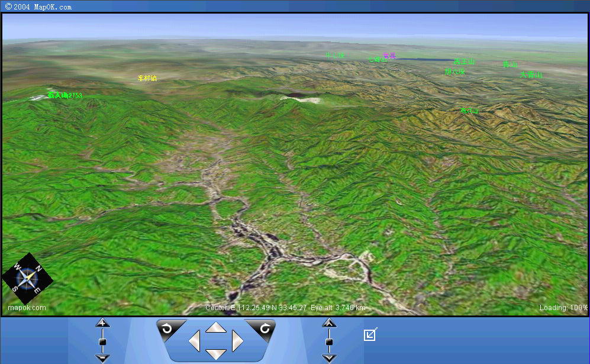
Task: Click the resize window icon
Action: (370, 334)
